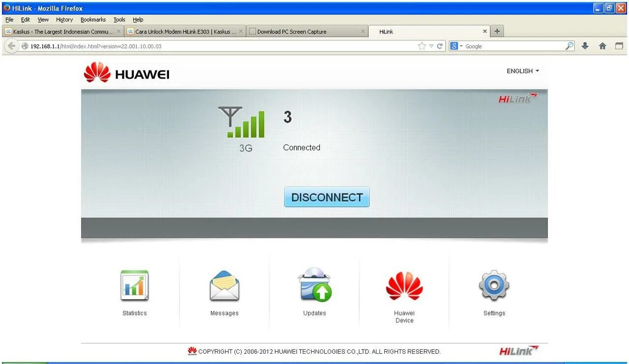The image size is (629, 364).
Task: Open the Huawei Device icon
Action: 404,285
